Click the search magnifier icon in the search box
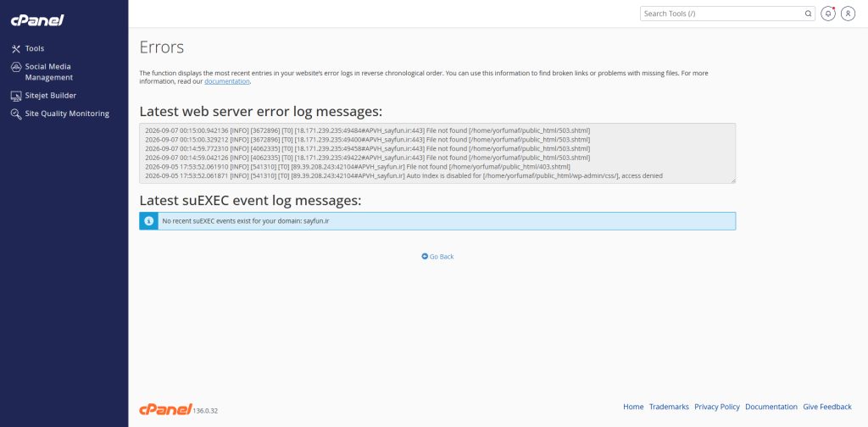This screenshot has height=427, width=868. 808,14
